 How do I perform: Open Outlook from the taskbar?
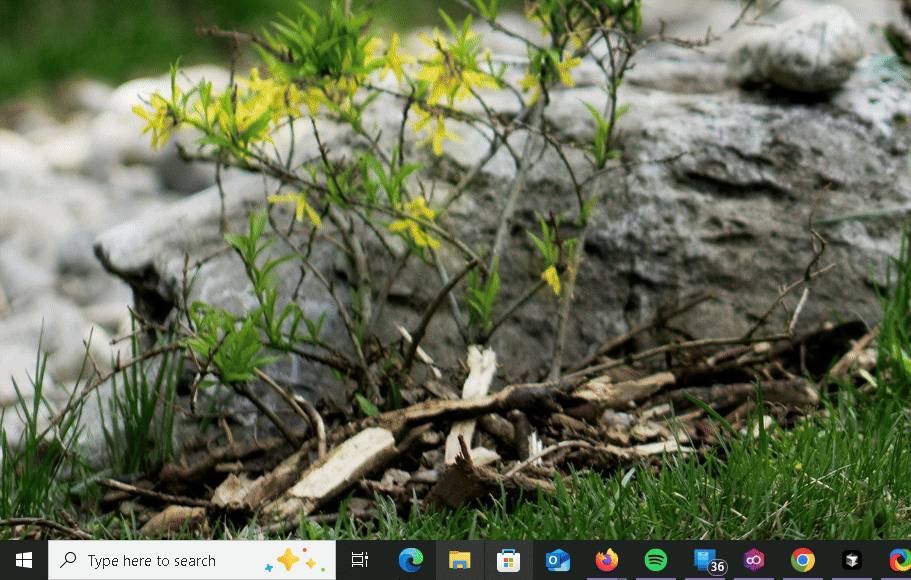pos(558,560)
